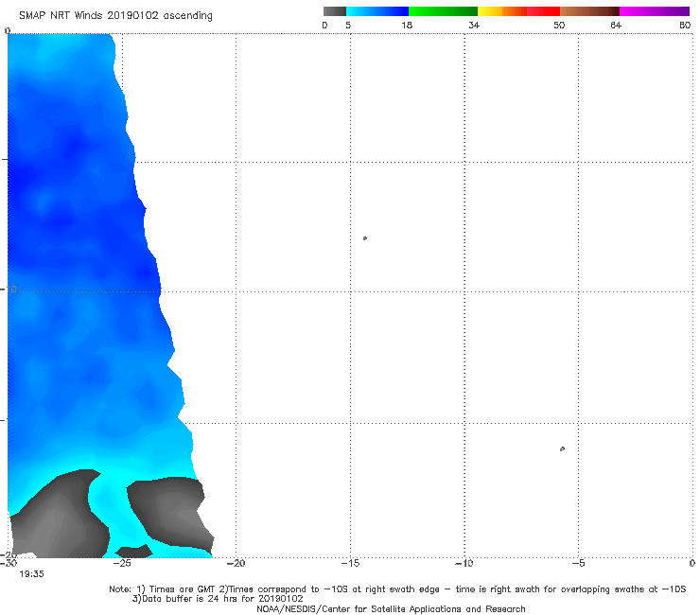The image size is (700, 615).
Task: Click the NOAA/NESDIS credit line
Action: (x=391, y=609)
